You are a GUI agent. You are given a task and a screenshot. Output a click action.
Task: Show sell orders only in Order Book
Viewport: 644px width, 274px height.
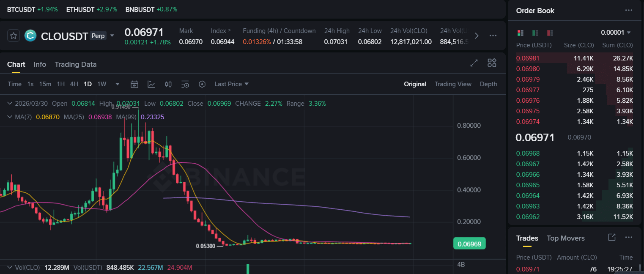[550, 33]
